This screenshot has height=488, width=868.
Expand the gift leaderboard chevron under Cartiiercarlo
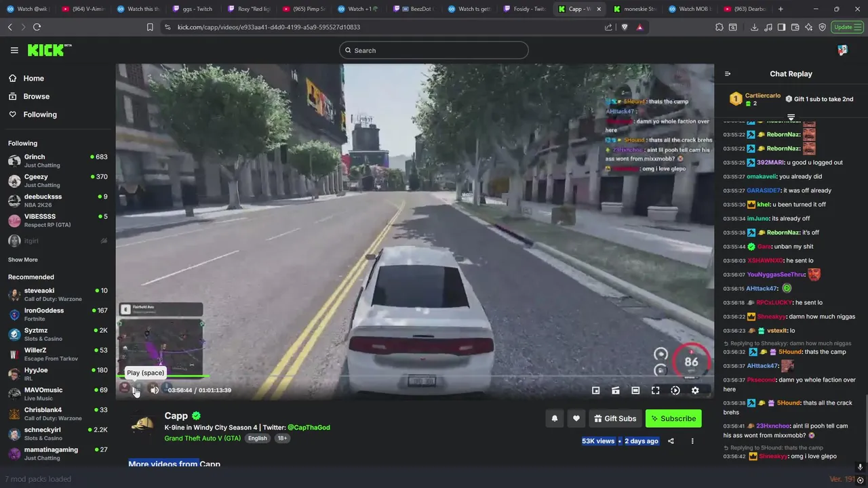pyautogui.click(x=791, y=117)
